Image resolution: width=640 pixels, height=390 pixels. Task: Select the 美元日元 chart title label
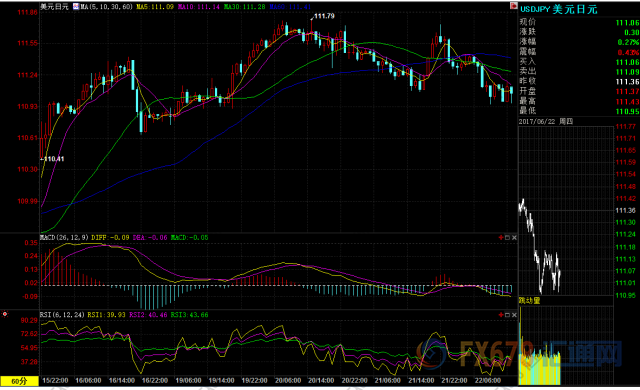(55, 7)
